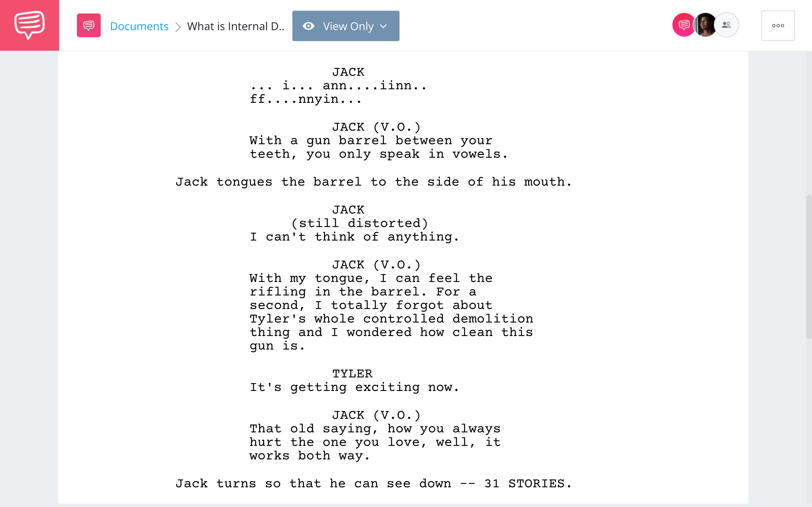The image size is (812, 507).
Task: Click the pink sidebar chat bubble icon
Action: point(29,25)
